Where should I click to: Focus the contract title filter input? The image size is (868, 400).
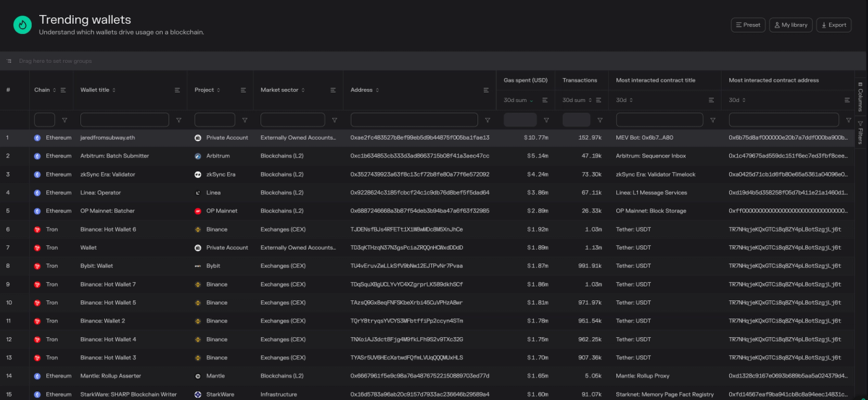[x=658, y=120]
